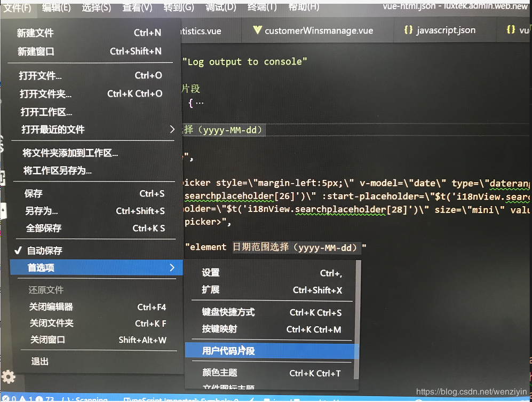Toggle the 自动保存 auto save checkmark

pyautogui.click(x=18, y=250)
